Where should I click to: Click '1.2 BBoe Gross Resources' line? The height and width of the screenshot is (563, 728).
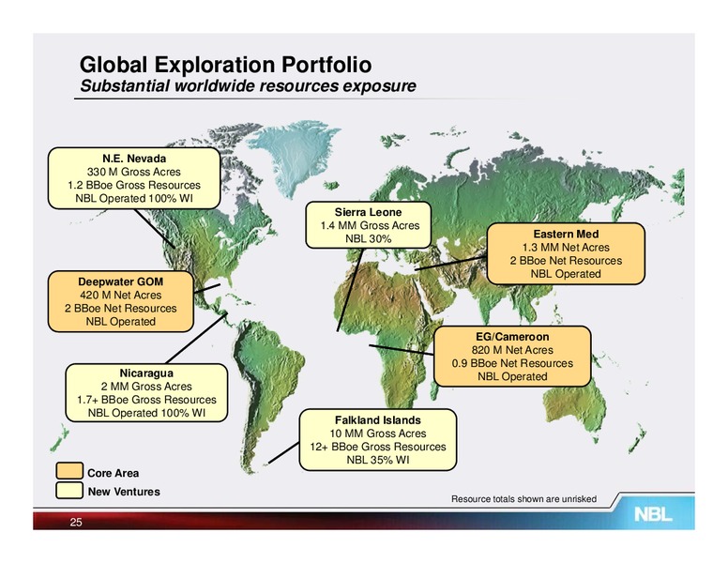point(134,185)
